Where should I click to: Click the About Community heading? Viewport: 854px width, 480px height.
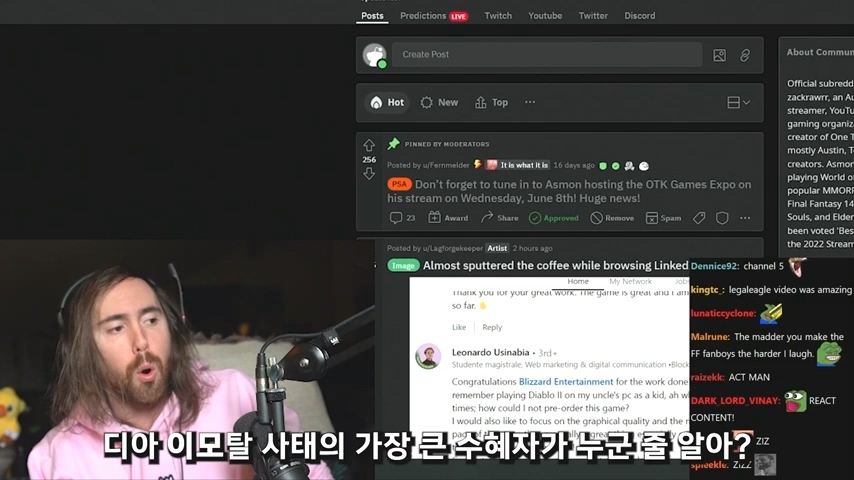click(820, 52)
